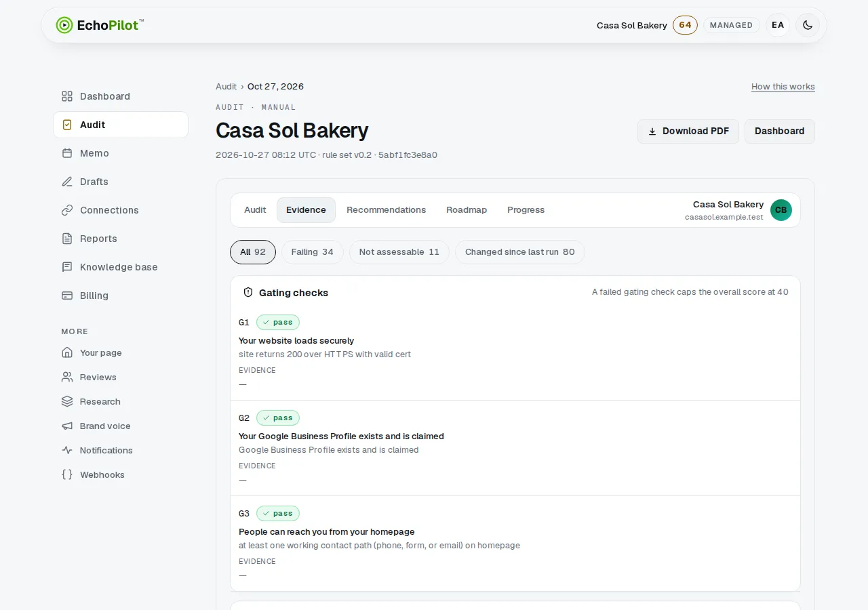
Task: Click the Reviews people icon
Action: pos(67,377)
